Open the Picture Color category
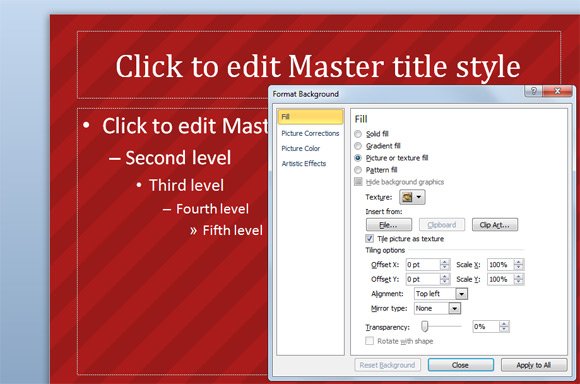This screenshot has width=580, height=384. 300,148
